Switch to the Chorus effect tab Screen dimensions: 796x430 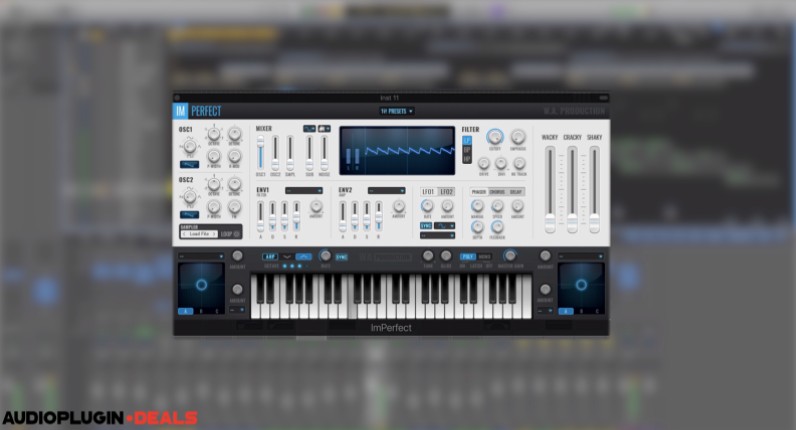[x=497, y=191]
